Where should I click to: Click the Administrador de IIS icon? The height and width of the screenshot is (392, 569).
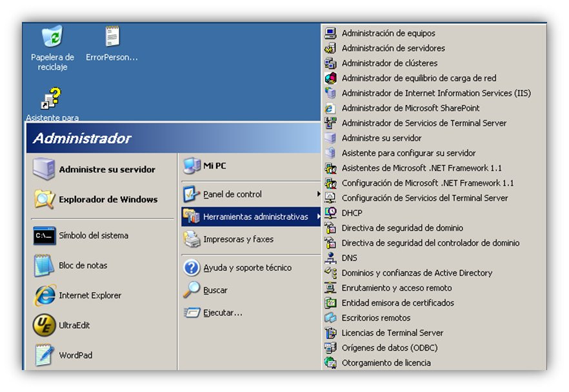(330, 93)
